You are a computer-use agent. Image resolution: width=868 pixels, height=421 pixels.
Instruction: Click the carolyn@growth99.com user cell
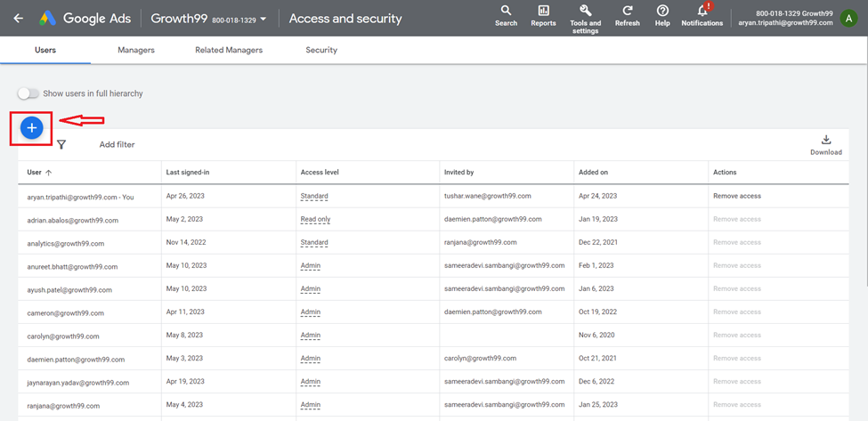coord(63,336)
